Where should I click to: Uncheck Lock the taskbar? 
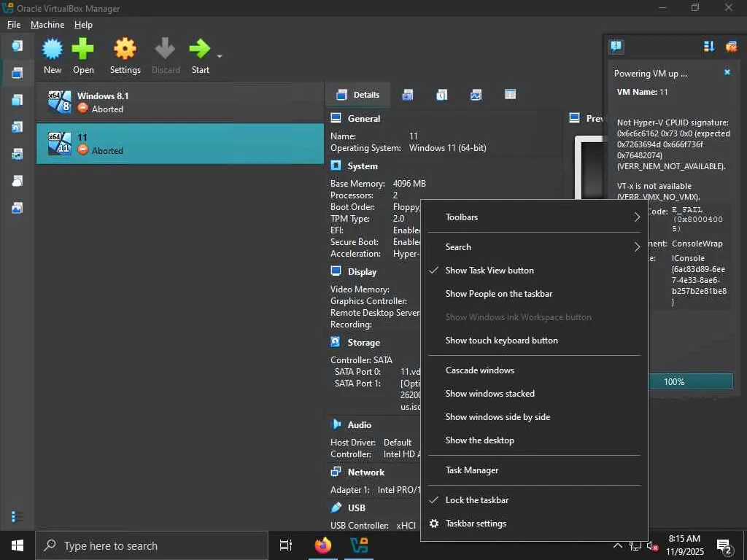tap(534, 500)
